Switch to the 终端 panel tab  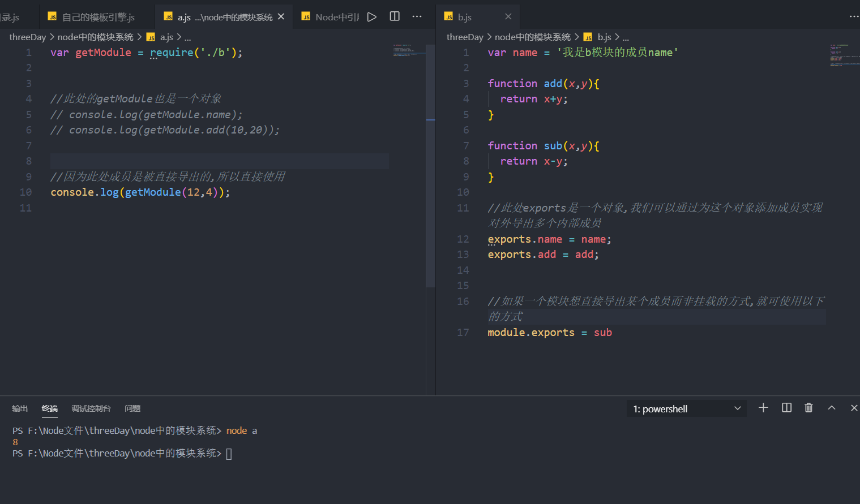pos(50,408)
